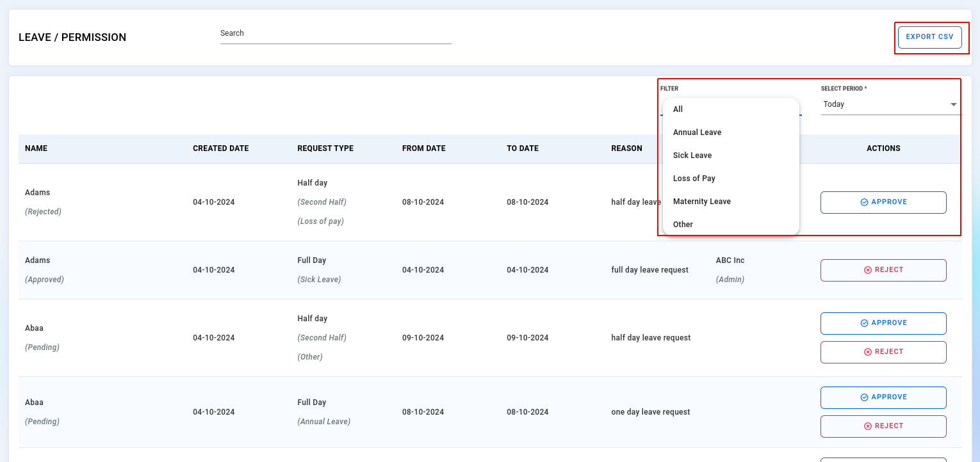Select Annual Leave filter option
This screenshot has height=462, width=980.
click(x=731, y=132)
